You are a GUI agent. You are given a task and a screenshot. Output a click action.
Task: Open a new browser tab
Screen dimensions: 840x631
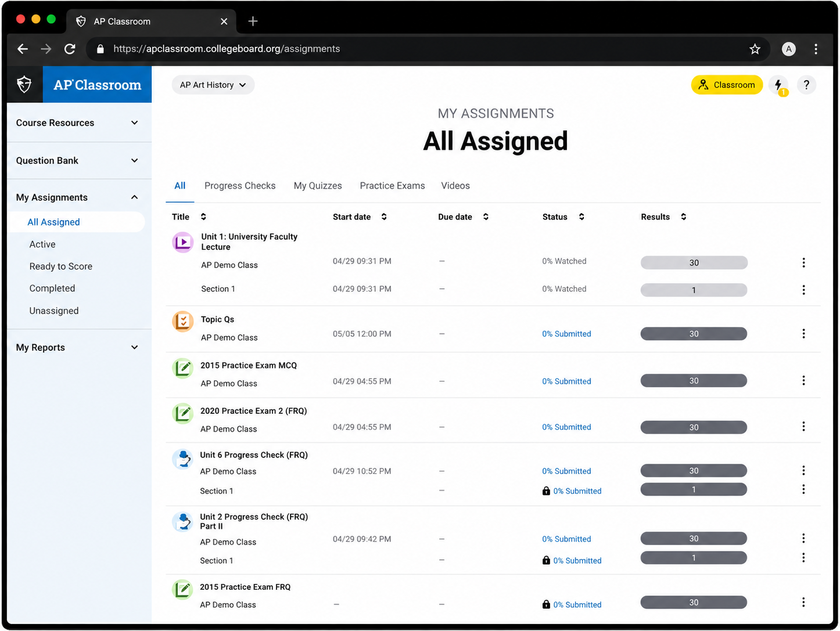253,21
